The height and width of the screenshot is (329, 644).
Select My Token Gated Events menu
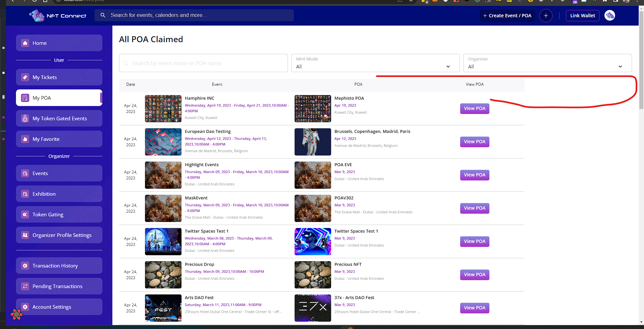tap(59, 118)
